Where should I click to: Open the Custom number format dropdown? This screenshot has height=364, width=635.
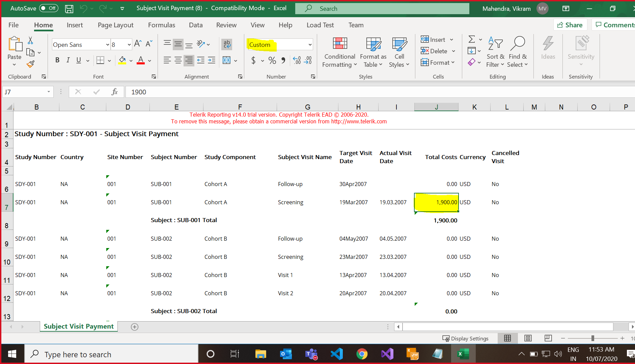[310, 45]
